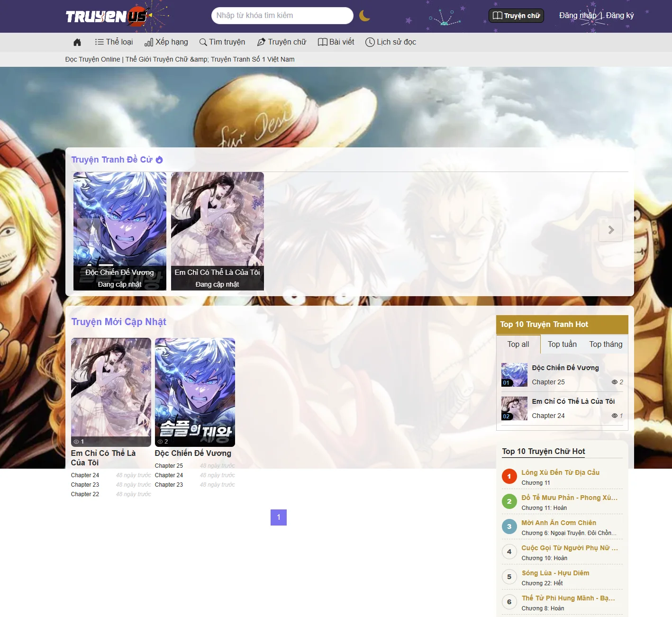The width and height of the screenshot is (672, 617).
Task: Open Tìm truyện search page
Action: tap(222, 42)
